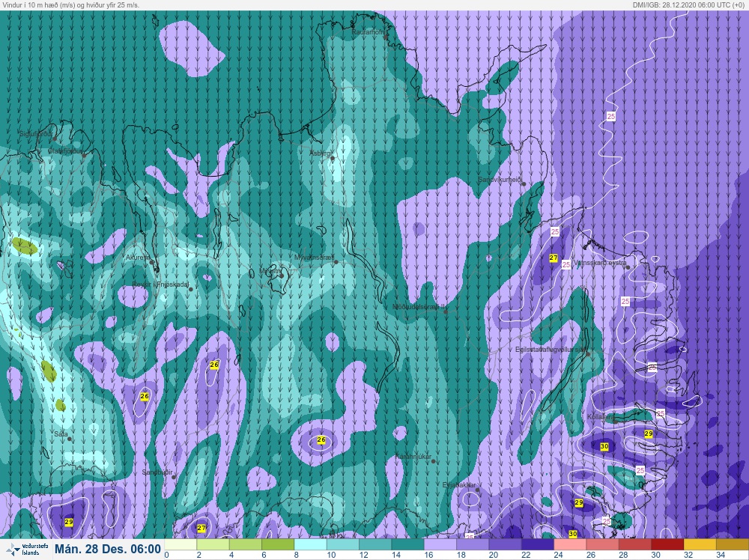Click the Vatnsskarð eystra station label
Image resolution: width=749 pixels, height=560 pixels.
(599, 263)
